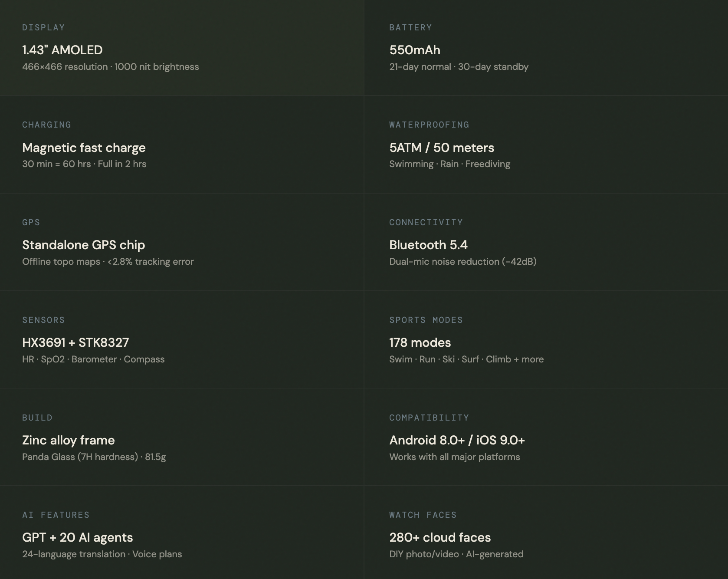
Task: Select the 178 modes heading
Action: tap(420, 342)
